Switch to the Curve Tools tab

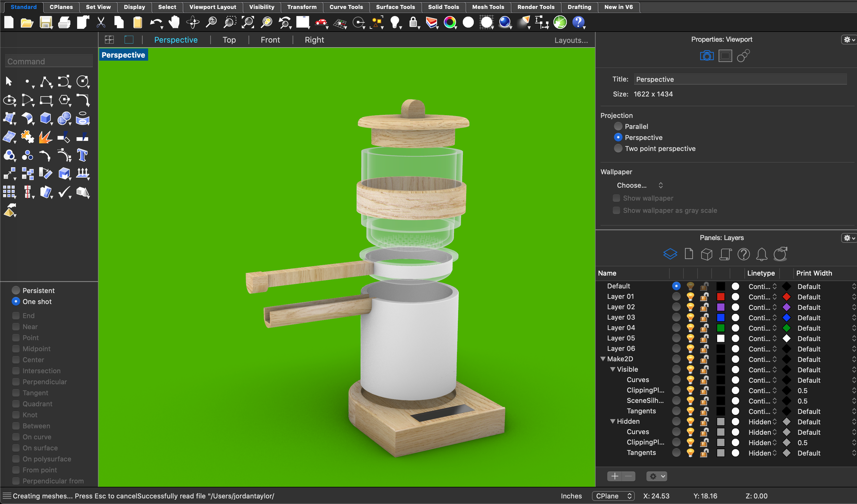pyautogui.click(x=346, y=7)
